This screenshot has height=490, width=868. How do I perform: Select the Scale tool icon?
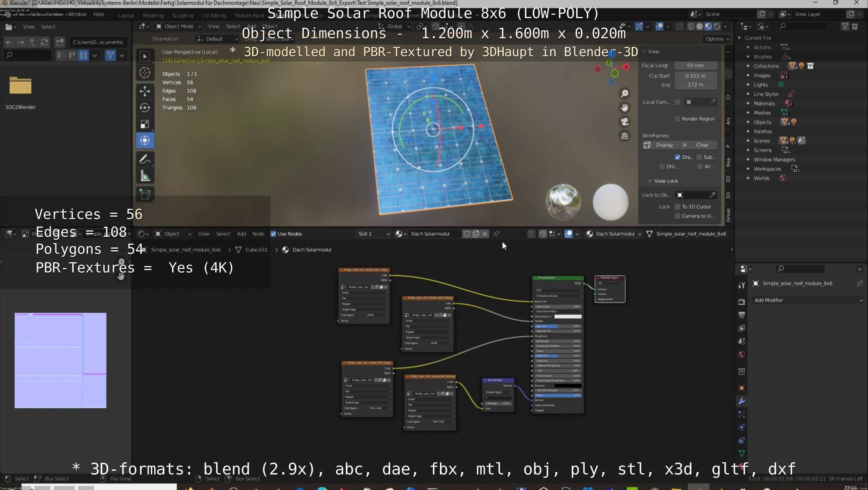[x=145, y=124]
